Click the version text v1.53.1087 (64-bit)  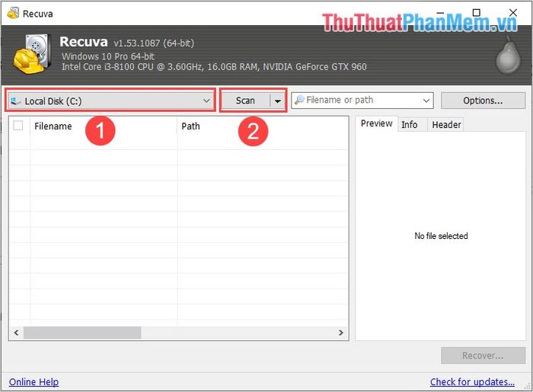click(154, 43)
